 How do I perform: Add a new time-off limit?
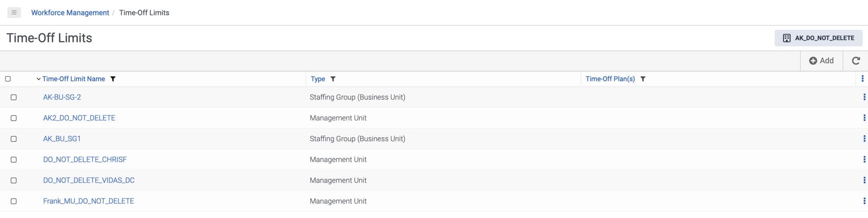click(x=821, y=61)
